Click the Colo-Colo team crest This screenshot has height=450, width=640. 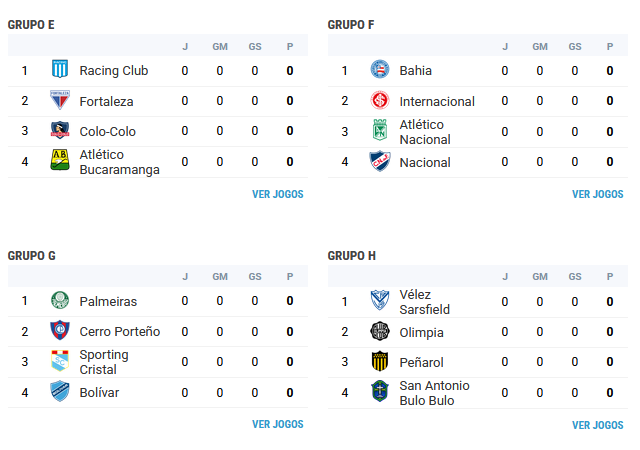pyautogui.click(x=60, y=131)
